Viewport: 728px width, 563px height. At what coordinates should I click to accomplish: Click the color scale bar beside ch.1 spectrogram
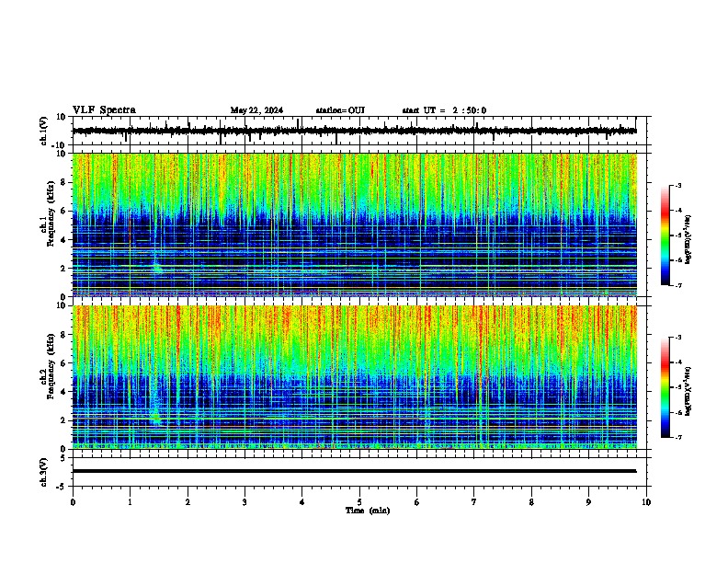point(665,236)
